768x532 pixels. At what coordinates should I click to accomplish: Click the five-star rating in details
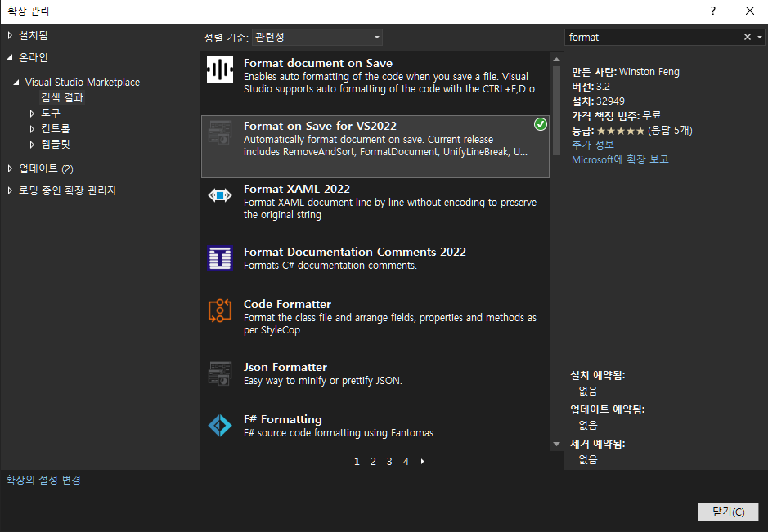[x=620, y=131]
